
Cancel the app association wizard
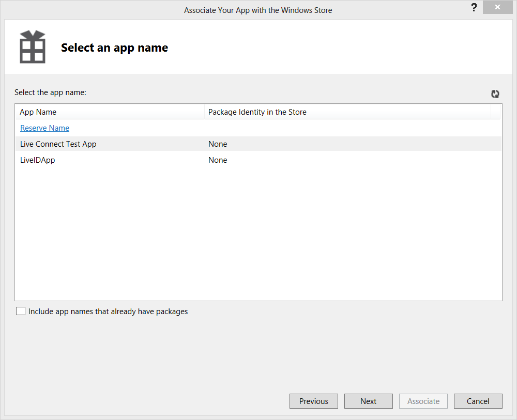478,401
